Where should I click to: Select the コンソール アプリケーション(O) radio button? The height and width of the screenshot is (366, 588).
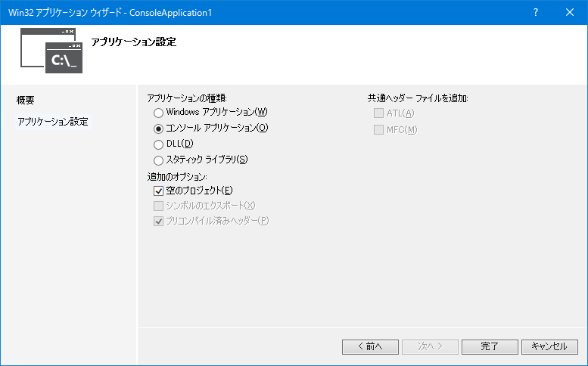coord(158,129)
